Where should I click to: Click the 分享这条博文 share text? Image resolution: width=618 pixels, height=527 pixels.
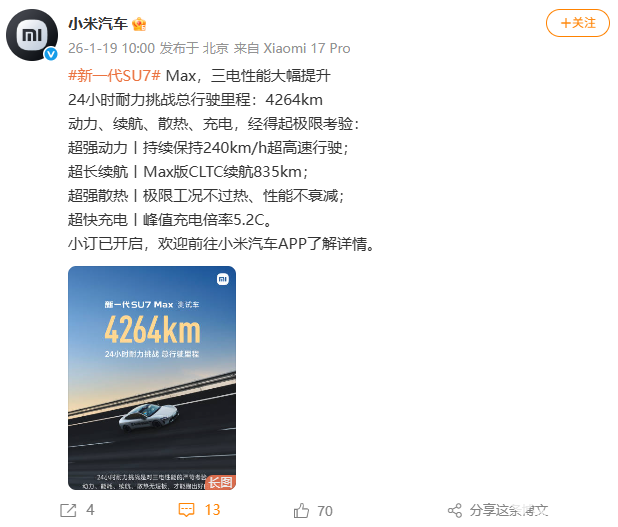coord(509,510)
